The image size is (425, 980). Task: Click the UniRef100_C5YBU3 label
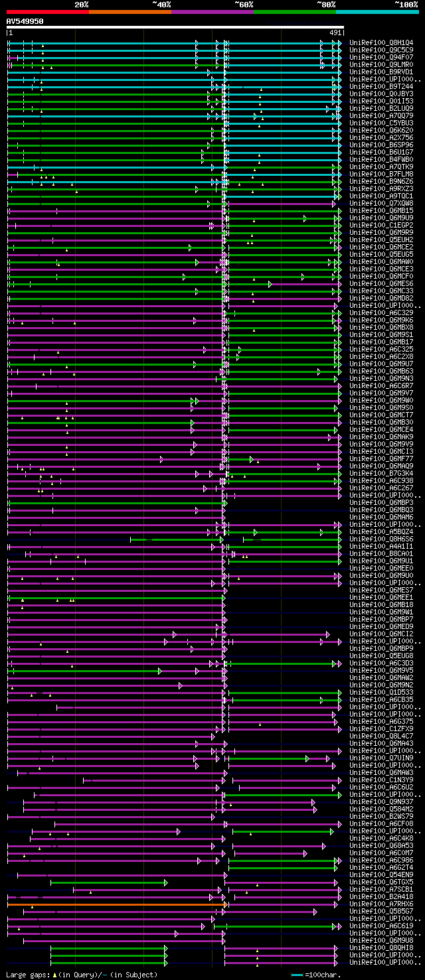tap(381, 123)
